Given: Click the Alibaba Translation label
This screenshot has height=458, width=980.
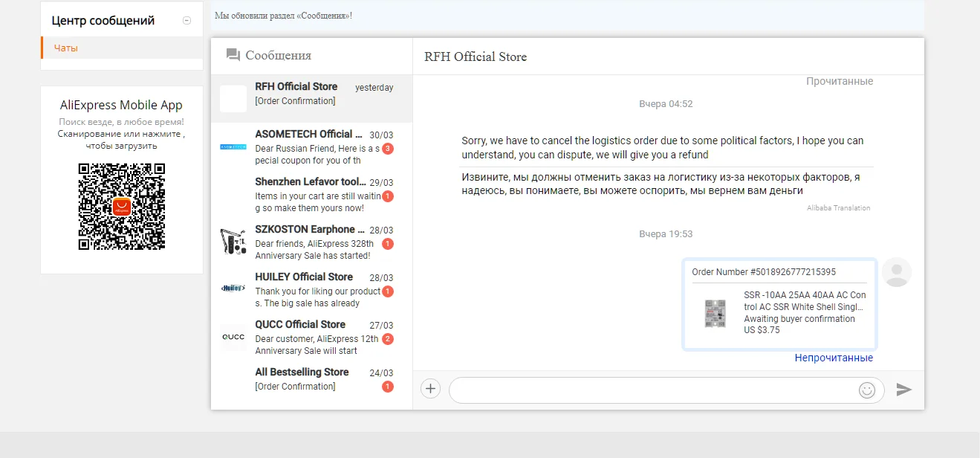Looking at the screenshot, I should click(839, 208).
